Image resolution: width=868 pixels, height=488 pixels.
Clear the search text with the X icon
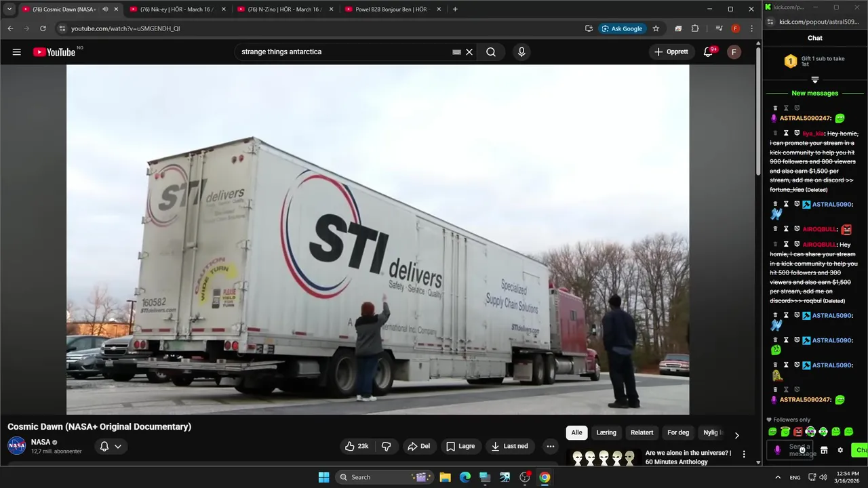point(469,52)
